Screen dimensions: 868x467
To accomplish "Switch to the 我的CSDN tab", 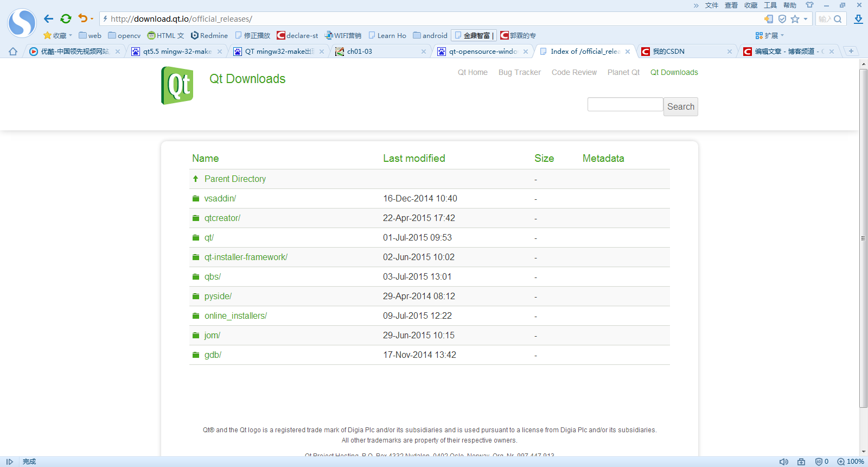I will coord(687,52).
